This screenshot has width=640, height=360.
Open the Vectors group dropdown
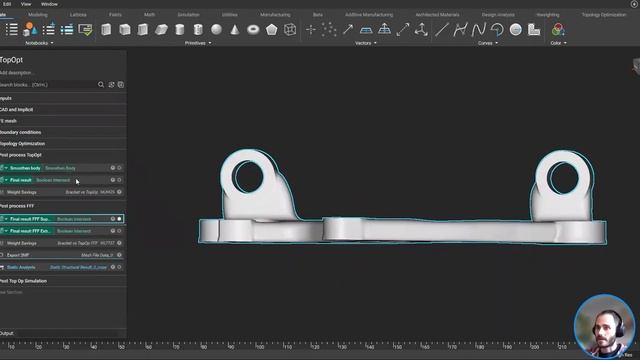tap(366, 43)
